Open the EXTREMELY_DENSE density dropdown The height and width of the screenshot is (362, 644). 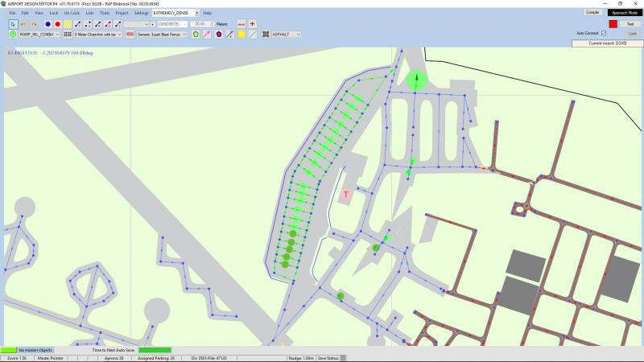[x=175, y=14]
